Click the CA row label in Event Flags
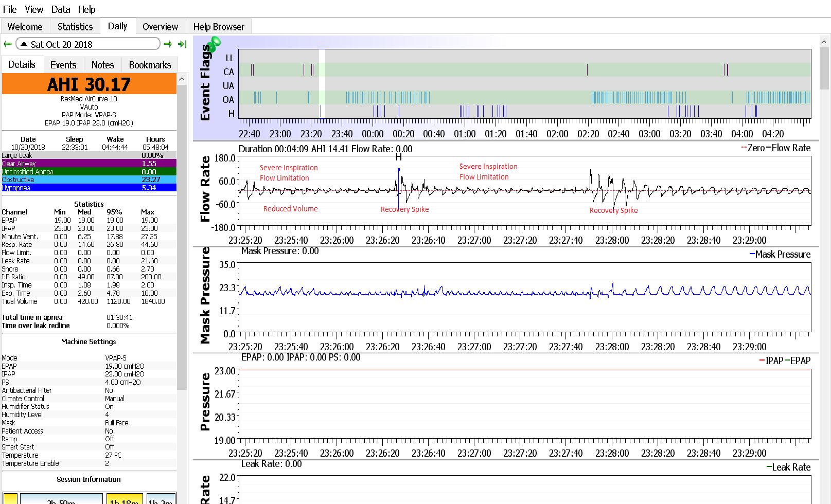Viewport: 831px width, 504px height. click(228, 72)
